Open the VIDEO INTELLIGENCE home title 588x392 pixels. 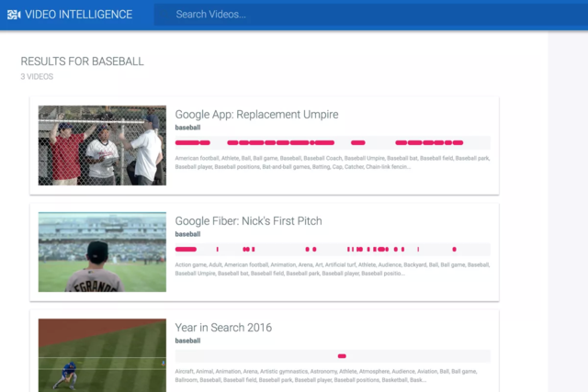pyautogui.click(x=78, y=15)
